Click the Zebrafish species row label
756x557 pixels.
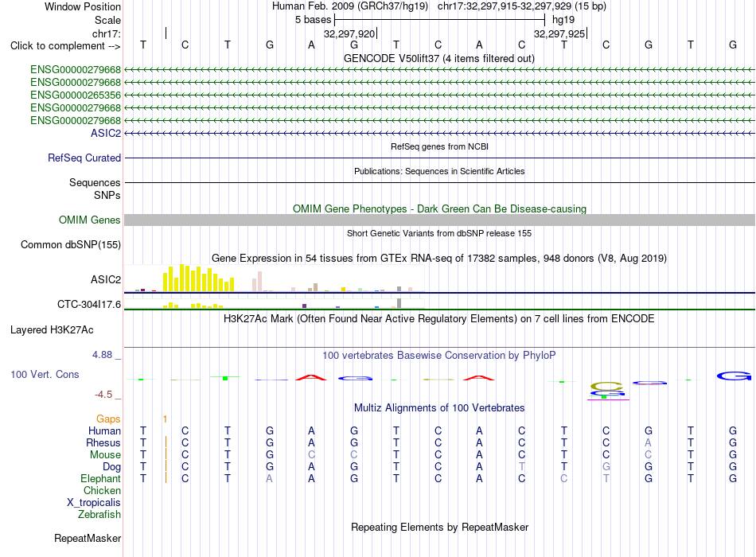coord(99,515)
